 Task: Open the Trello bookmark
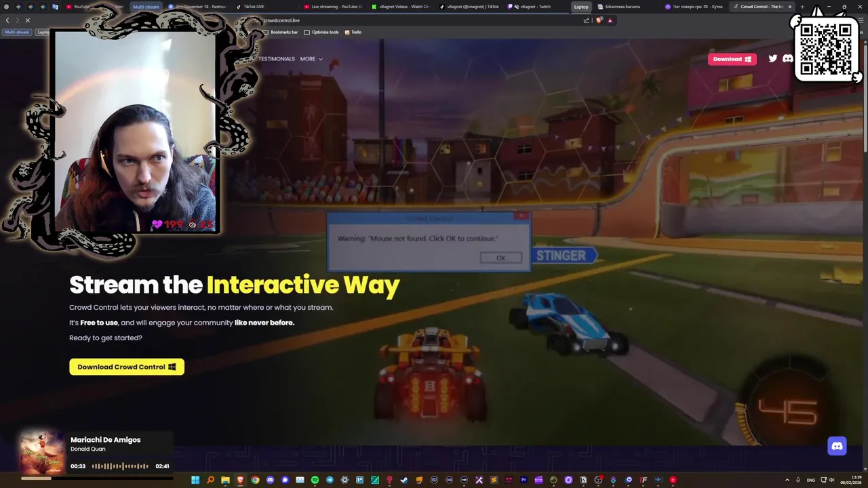353,32
